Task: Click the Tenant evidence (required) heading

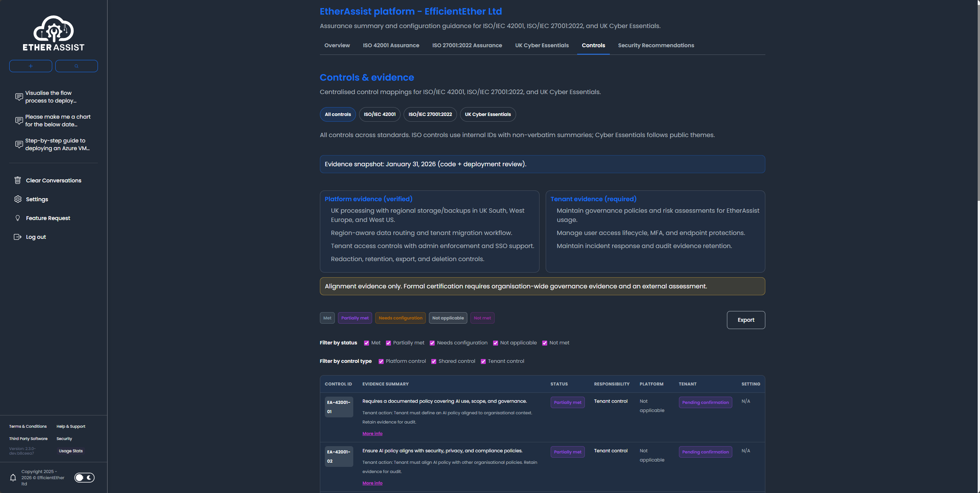Action: point(593,199)
